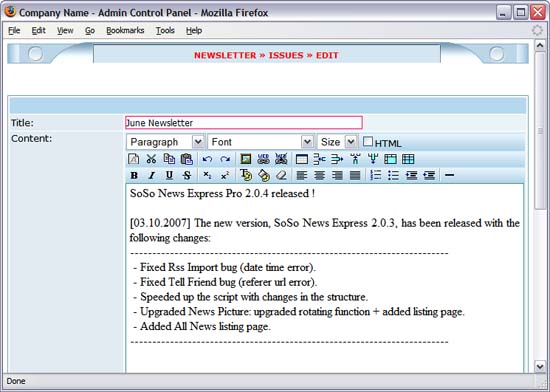Align text right
The height and width of the screenshot is (392, 550).
[x=337, y=175]
